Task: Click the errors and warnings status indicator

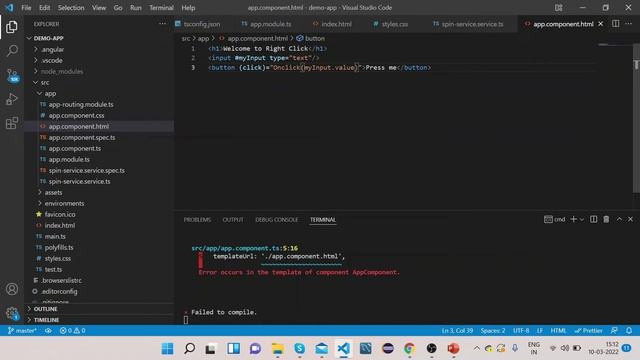Action: tap(73, 330)
